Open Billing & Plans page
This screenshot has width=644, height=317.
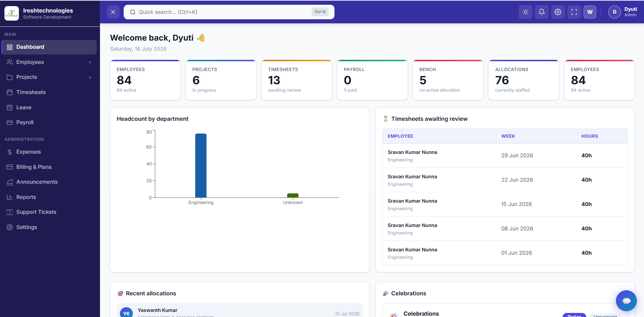[x=49, y=167]
